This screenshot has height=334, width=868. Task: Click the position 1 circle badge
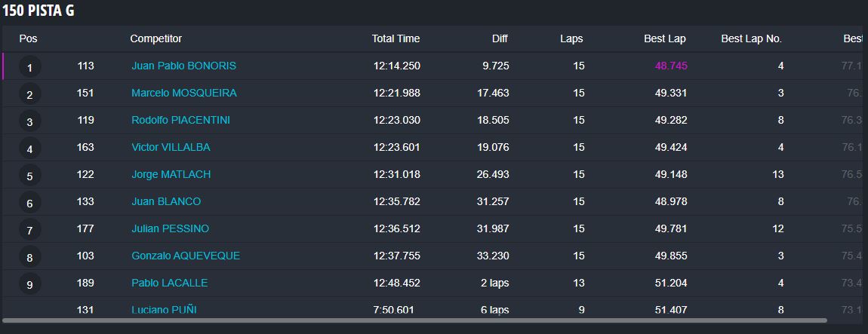30,68
